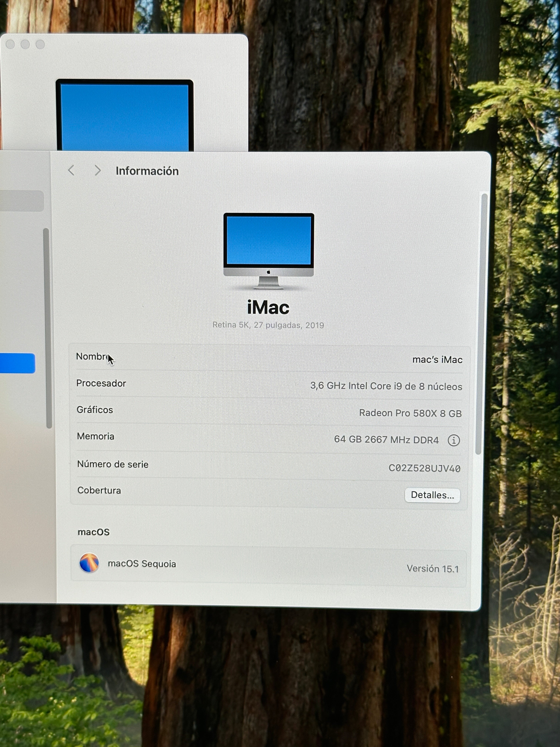The width and height of the screenshot is (560, 747).
Task: Click the Información window title
Action: pos(147,171)
